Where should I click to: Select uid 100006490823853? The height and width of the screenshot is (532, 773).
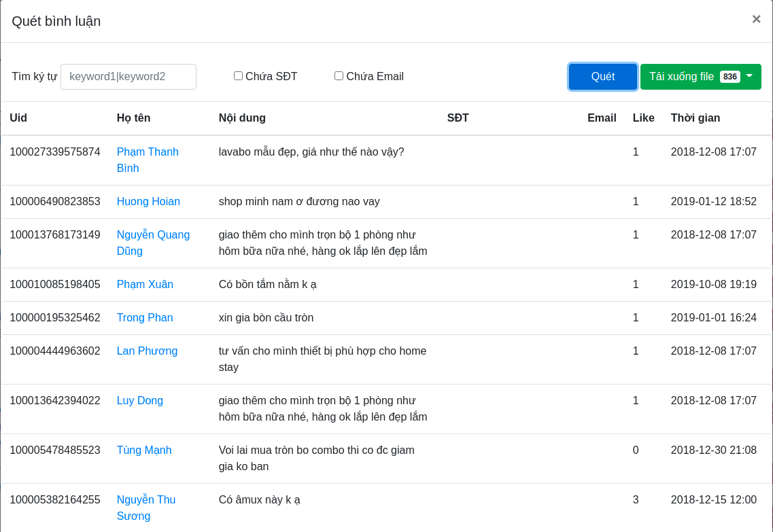tap(55, 202)
